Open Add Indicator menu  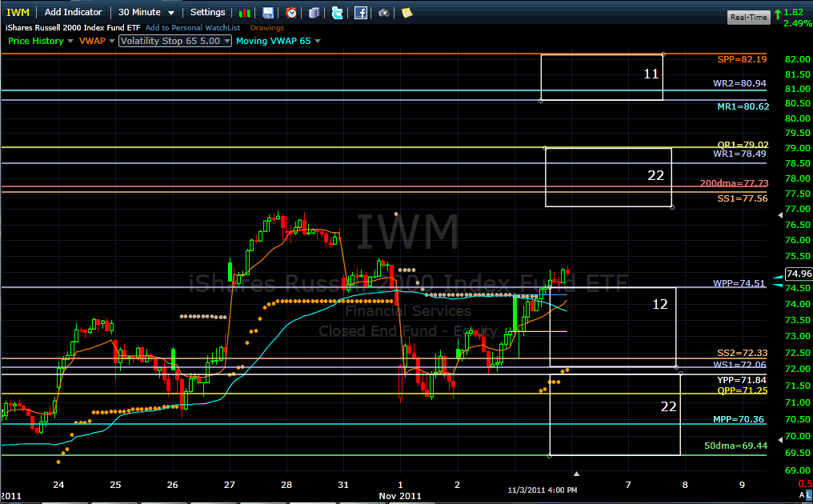(73, 12)
